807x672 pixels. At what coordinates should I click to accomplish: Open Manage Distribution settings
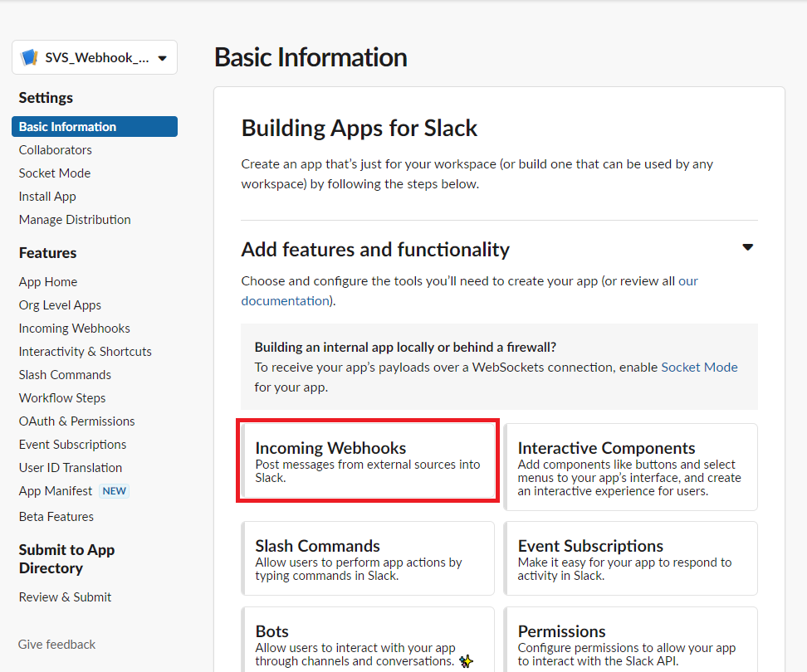(74, 219)
